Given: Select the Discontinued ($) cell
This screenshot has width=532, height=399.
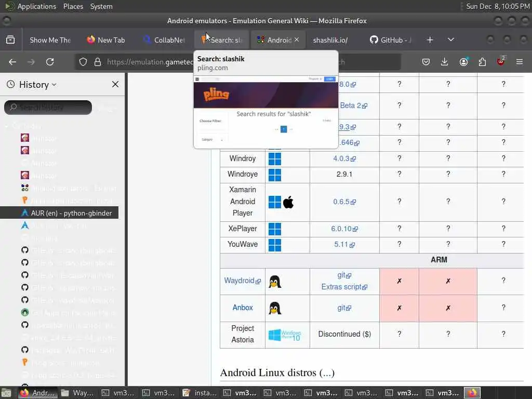Looking at the screenshot, I should [344, 335].
